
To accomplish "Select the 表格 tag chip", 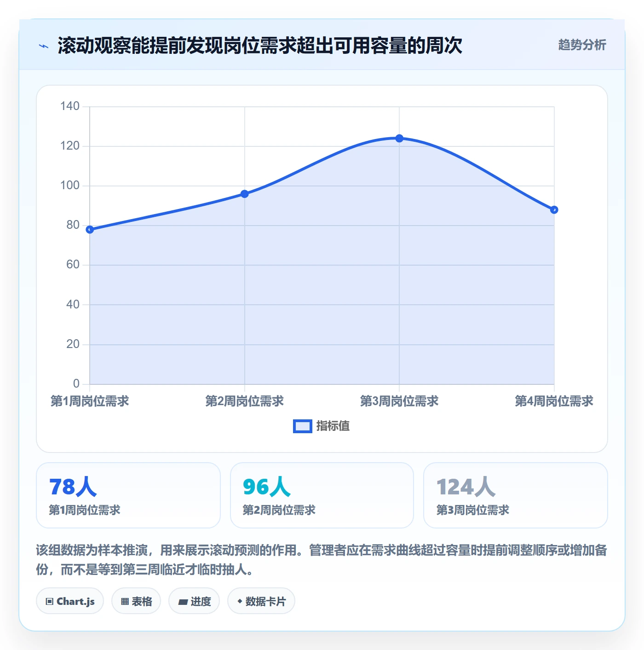I will click(136, 601).
